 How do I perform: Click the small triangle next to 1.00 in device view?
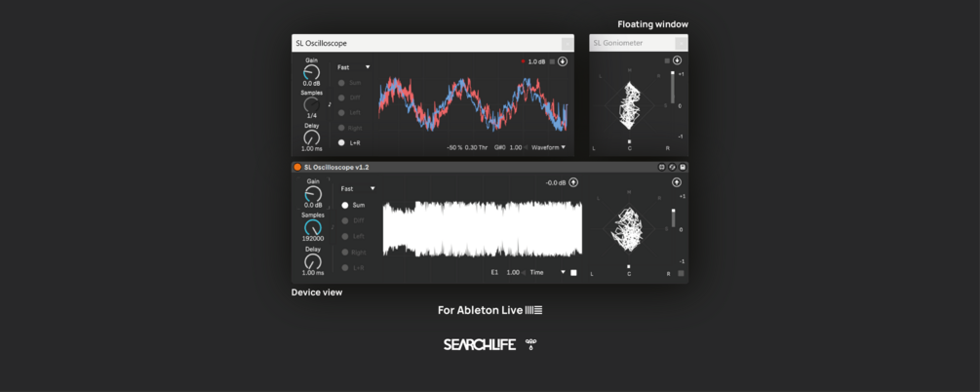tap(525, 273)
